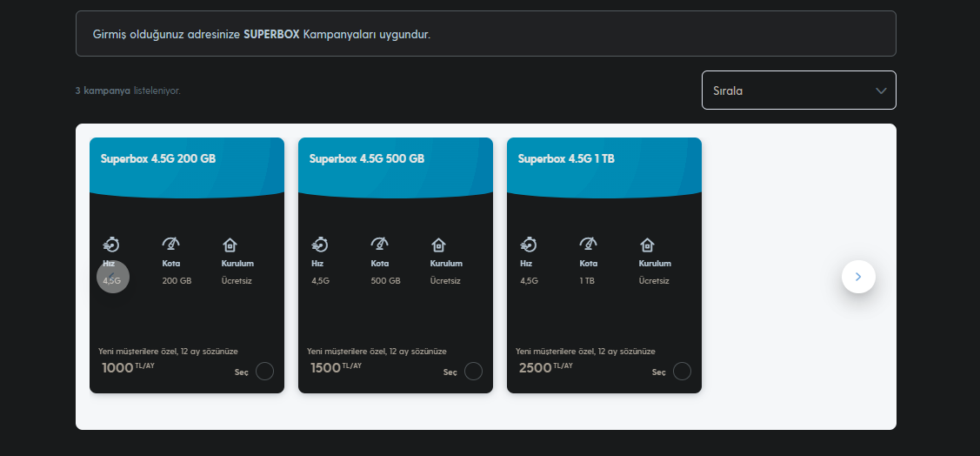Click the Kota gauge icon on 200 GB card
Screen dimensions: 980x456
tap(170, 244)
